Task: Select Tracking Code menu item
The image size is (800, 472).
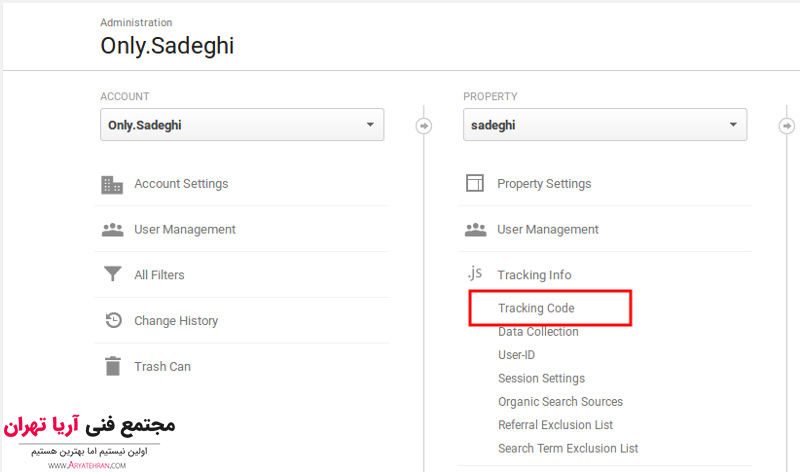Action: pyautogui.click(x=536, y=308)
